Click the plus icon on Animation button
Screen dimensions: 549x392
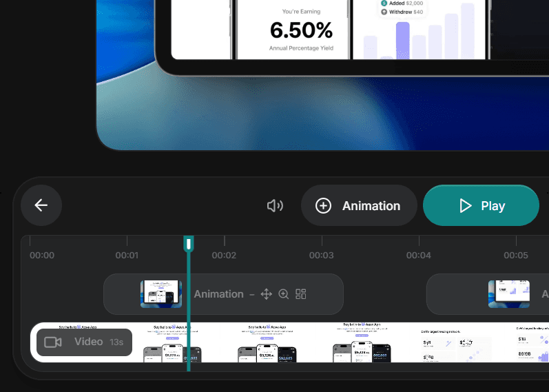tap(323, 206)
